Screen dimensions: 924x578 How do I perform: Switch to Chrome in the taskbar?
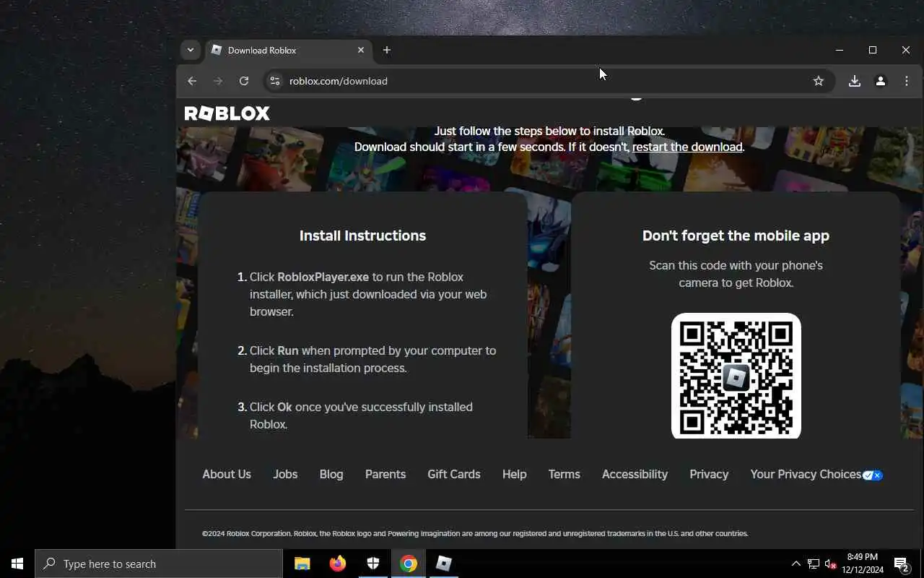coord(409,564)
